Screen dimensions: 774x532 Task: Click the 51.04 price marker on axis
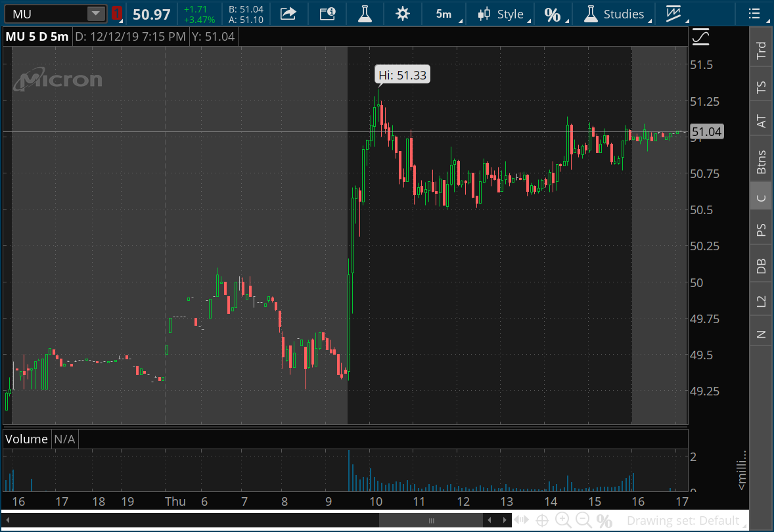[x=706, y=132]
